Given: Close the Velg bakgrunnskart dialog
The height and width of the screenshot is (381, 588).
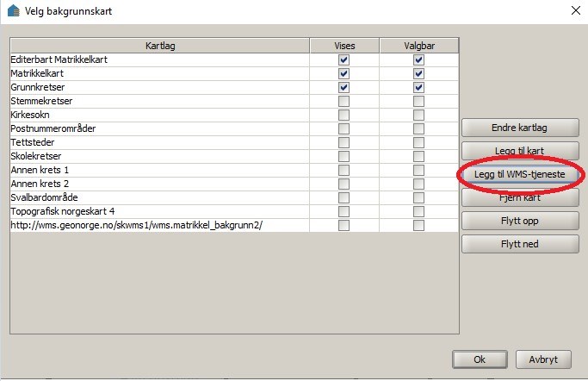Looking at the screenshot, I should click(x=575, y=11).
